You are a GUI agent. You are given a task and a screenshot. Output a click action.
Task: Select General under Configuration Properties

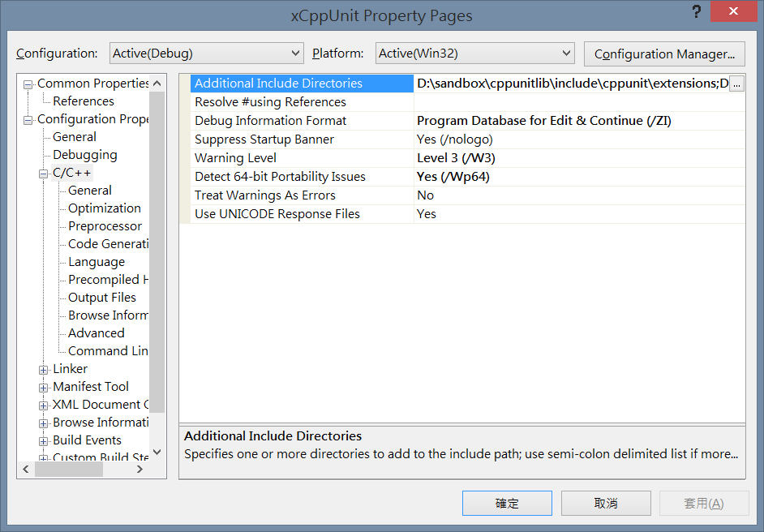click(x=75, y=137)
